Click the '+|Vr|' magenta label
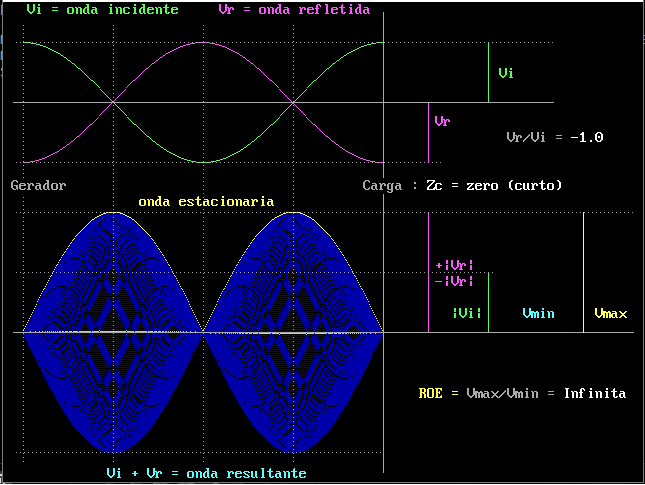The height and width of the screenshot is (485, 645). tap(454, 265)
